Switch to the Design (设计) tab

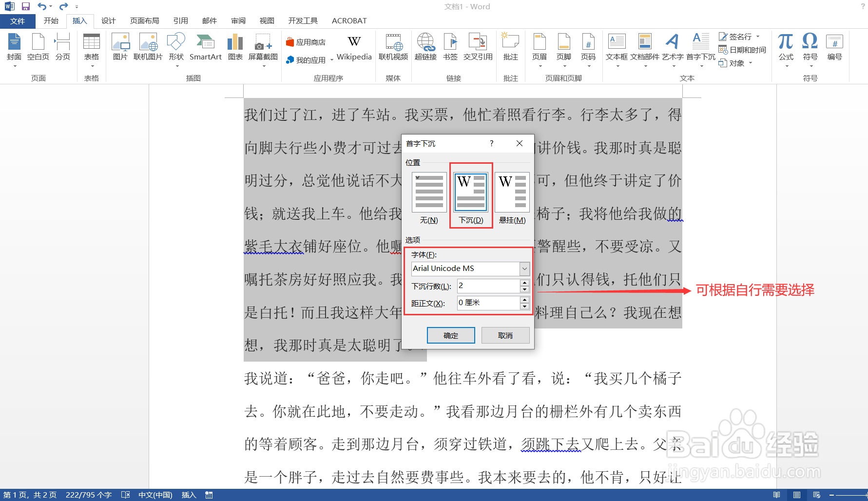point(108,20)
